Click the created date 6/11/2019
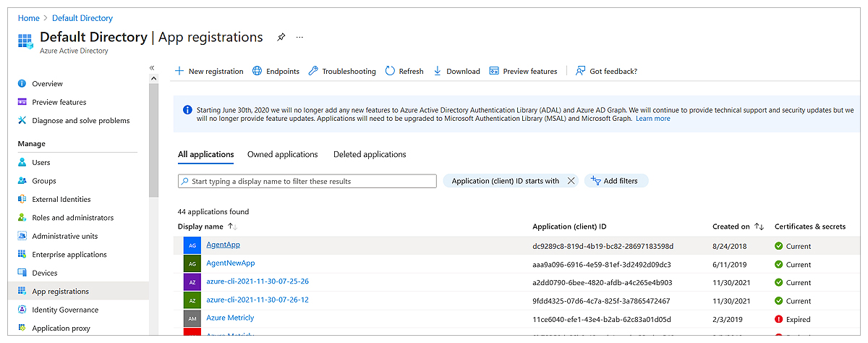Image resolution: width=868 pixels, height=343 pixels. (x=730, y=264)
